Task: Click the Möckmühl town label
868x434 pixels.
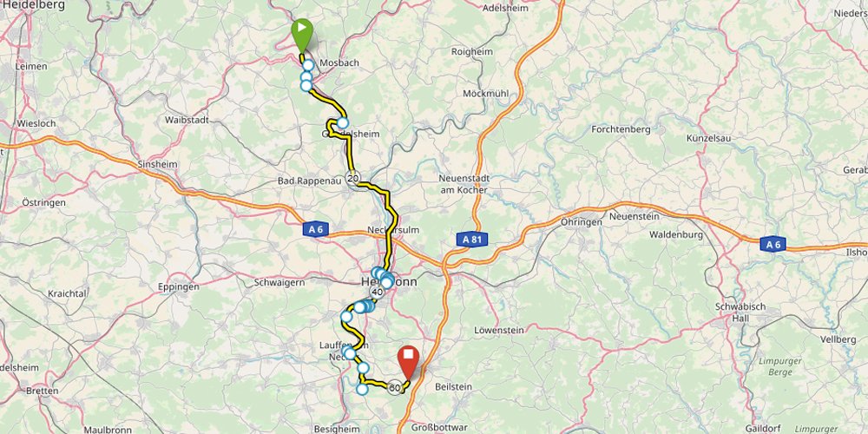Action: coord(485,94)
